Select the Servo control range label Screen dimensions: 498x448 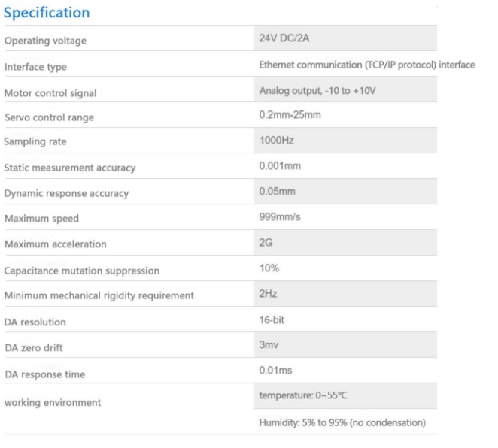(x=49, y=117)
